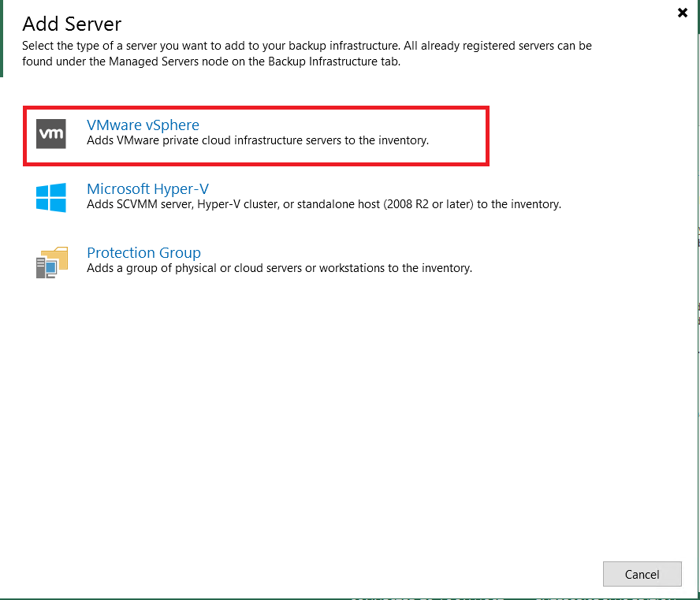700x600 pixels.
Task: Close the Add Server window with X
Action: (683, 13)
